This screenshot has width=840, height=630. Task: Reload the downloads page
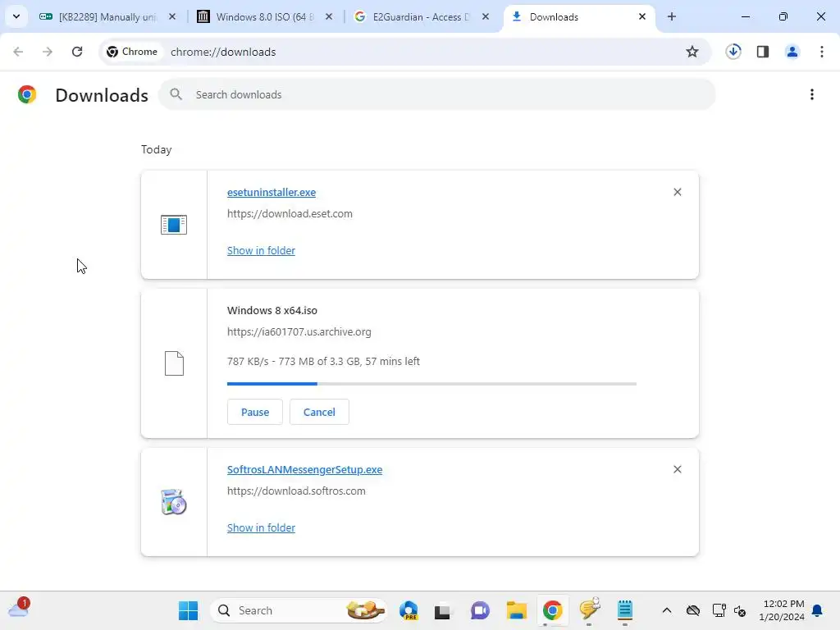coord(77,52)
